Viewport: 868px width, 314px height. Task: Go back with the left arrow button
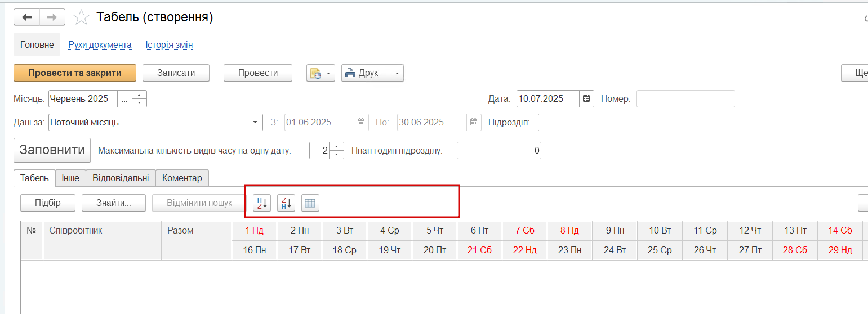coord(26,17)
